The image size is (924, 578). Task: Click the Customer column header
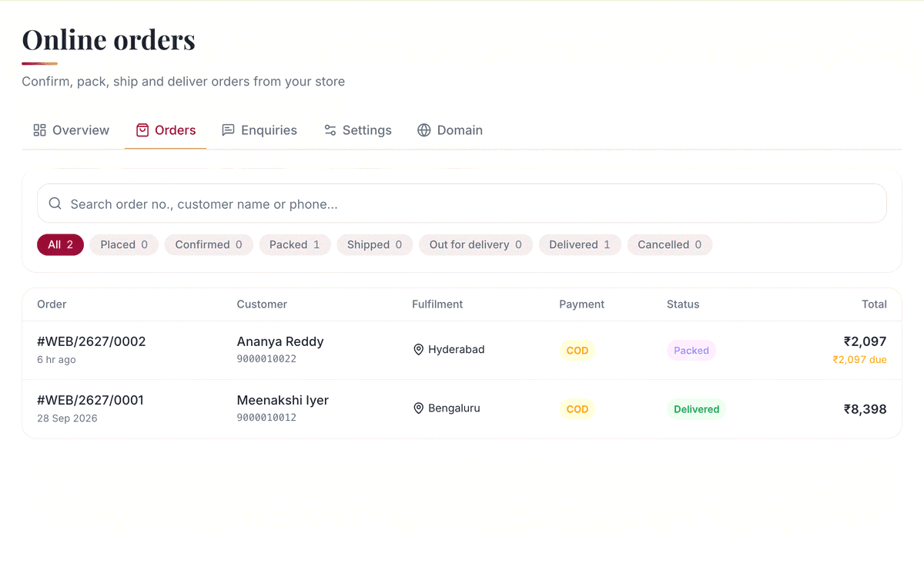(x=262, y=304)
